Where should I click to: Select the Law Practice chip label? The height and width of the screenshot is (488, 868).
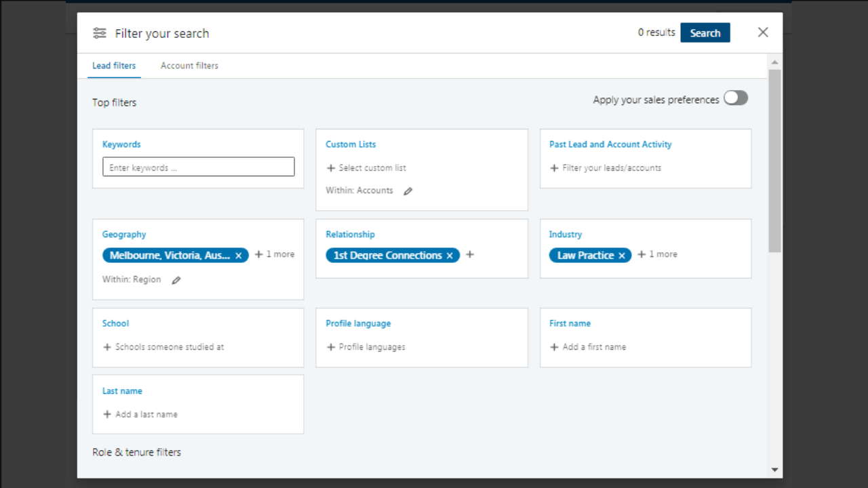(585, 256)
